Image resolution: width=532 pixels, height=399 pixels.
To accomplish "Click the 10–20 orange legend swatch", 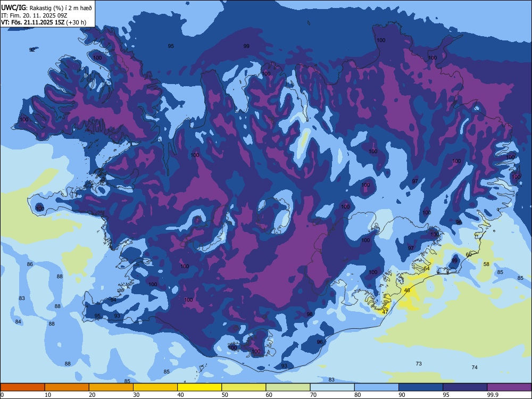I will (67, 387).
